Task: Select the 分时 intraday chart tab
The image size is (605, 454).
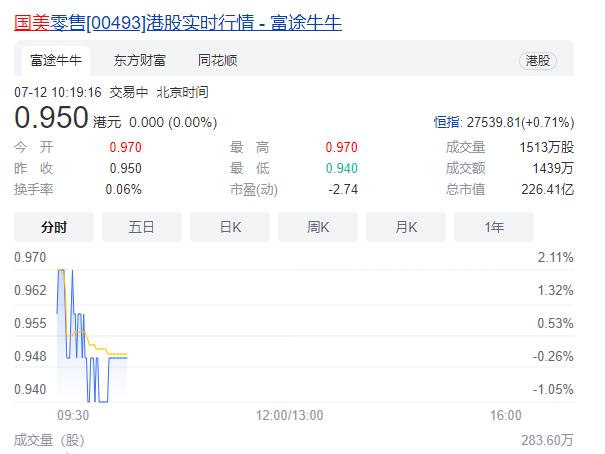Action: 54,227
